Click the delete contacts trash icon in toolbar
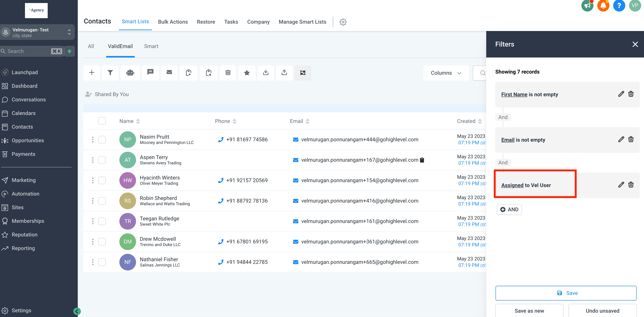The width and height of the screenshot is (644, 317). (x=228, y=73)
